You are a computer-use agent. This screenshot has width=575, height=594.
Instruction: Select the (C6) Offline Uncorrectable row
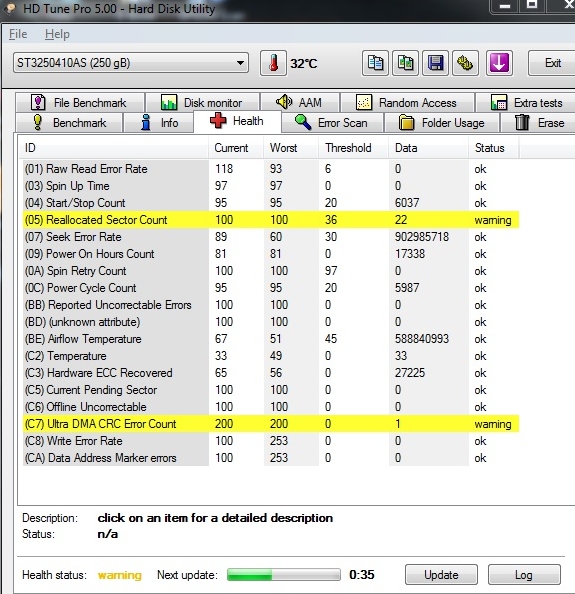click(271, 407)
